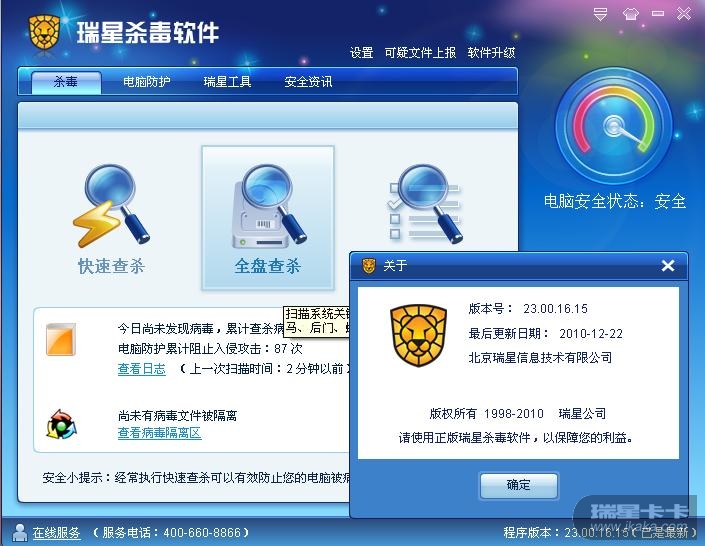Viewport: 705px width, 546px height.
Task: Click the 服务电话 400-660-8866 text
Action: (171, 533)
